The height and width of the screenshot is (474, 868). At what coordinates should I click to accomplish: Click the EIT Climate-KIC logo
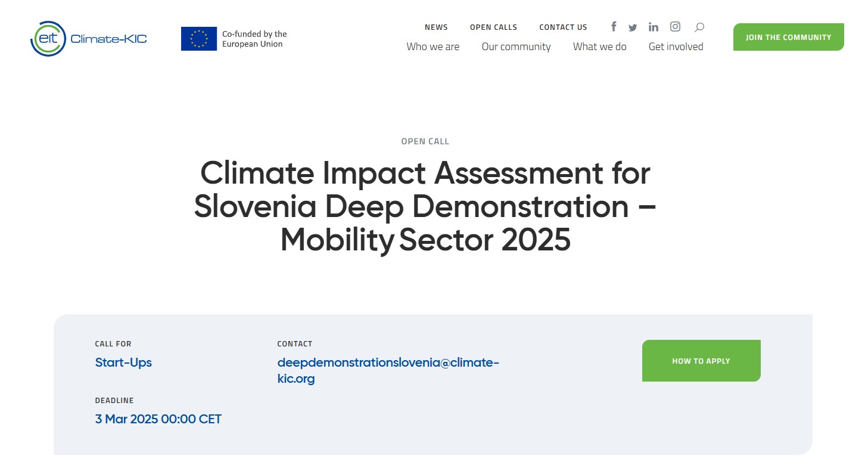tap(88, 39)
